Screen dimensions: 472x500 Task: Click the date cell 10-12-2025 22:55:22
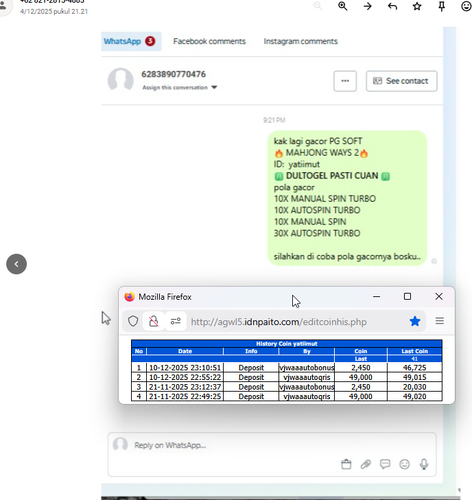185,377
